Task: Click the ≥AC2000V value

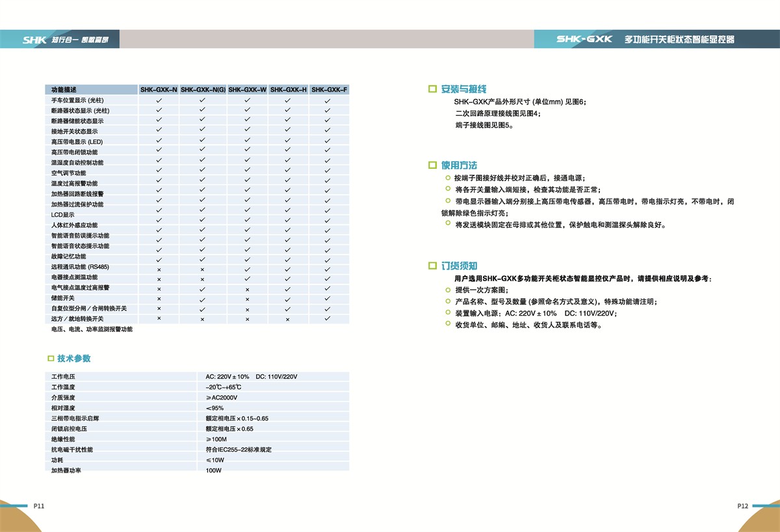Action: (222, 398)
